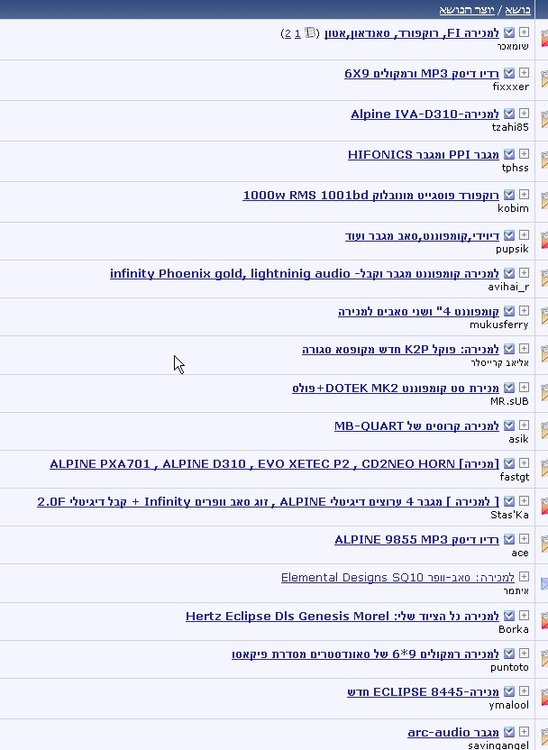
Task: Expand the plus box in avihai_r's thread row
Action: pos(524,273)
